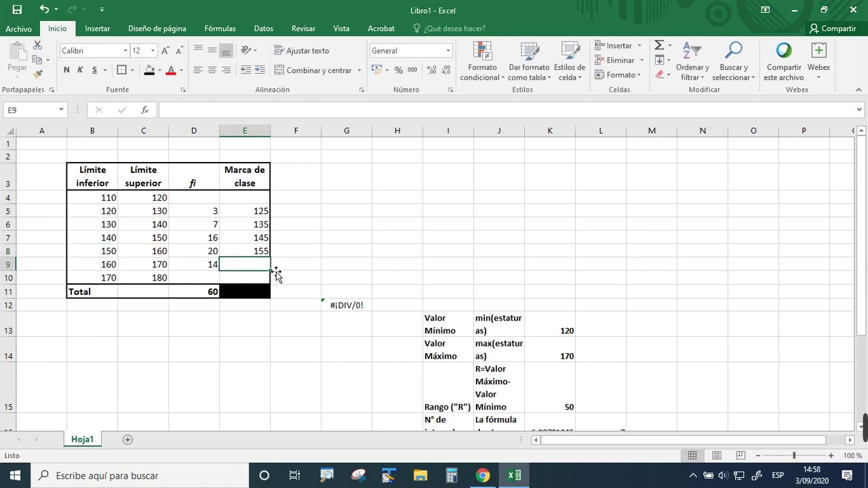The image size is (868, 488).
Task: Click the ¿Qué desea hacer? search box
Action: pos(449,28)
